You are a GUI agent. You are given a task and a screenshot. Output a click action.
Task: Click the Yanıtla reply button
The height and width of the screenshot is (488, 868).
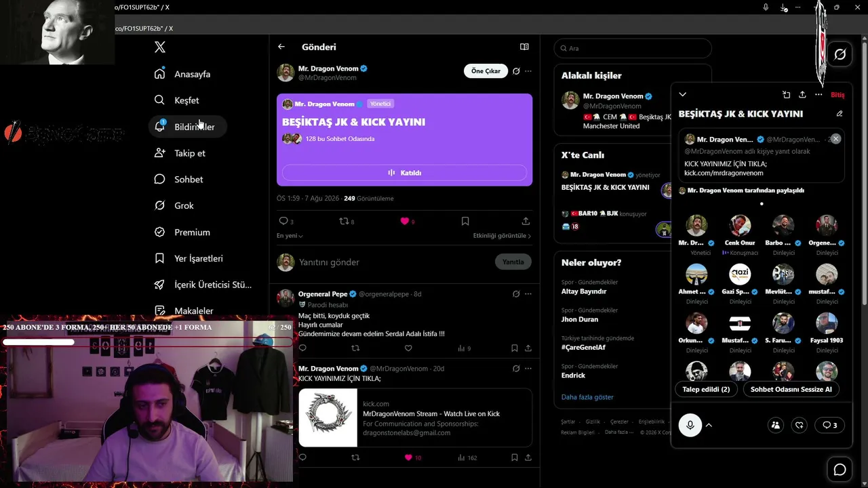click(513, 262)
